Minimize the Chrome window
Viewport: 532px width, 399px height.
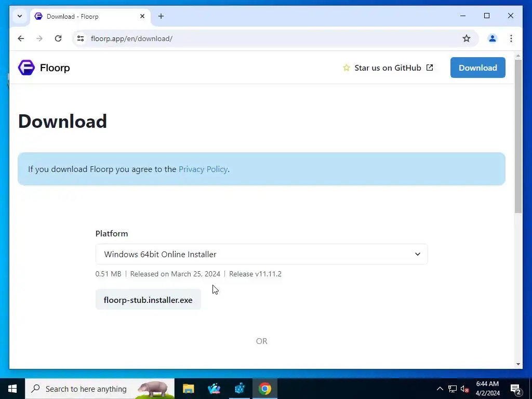(x=463, y=16)
